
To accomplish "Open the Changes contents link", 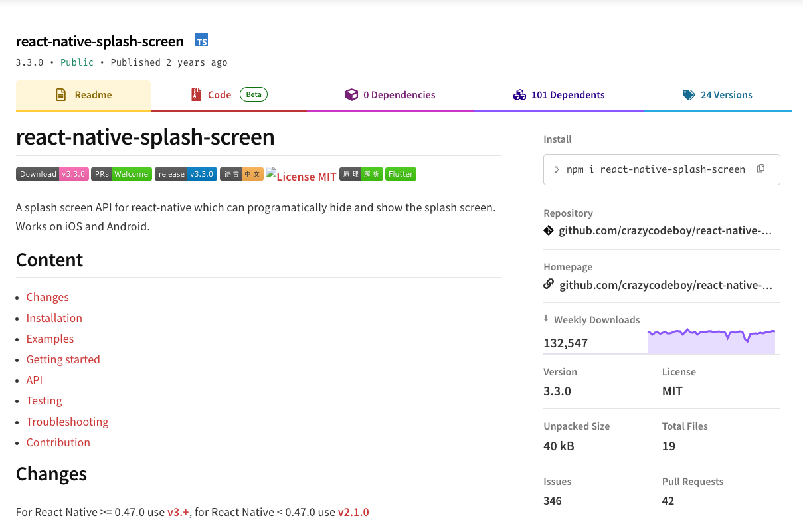I will [48, 297].
